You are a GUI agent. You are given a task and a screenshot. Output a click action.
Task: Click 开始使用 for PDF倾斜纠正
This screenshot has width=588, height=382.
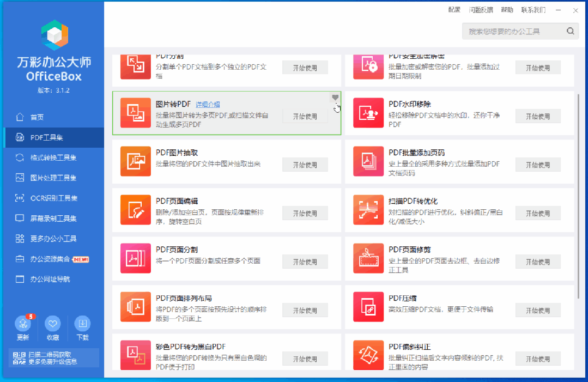coord(538,359)
